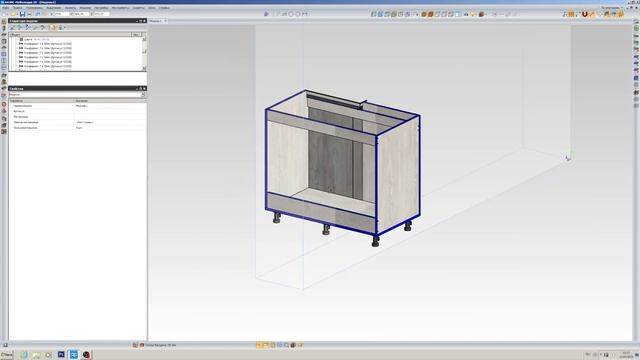Screen dimensions: 640x360
Task: Open the Файл menu
Action: coord(6,8)
